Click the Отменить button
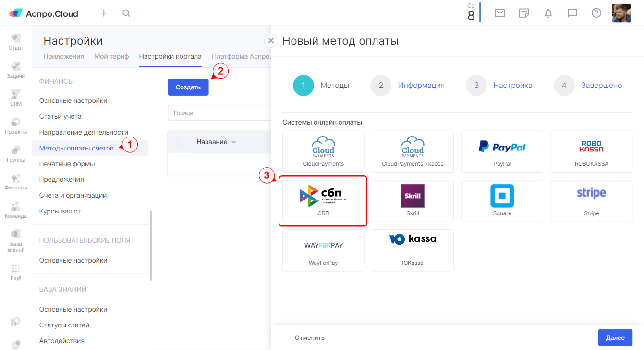This screenshot has width=644, height=350. click(x=310, y=337)
